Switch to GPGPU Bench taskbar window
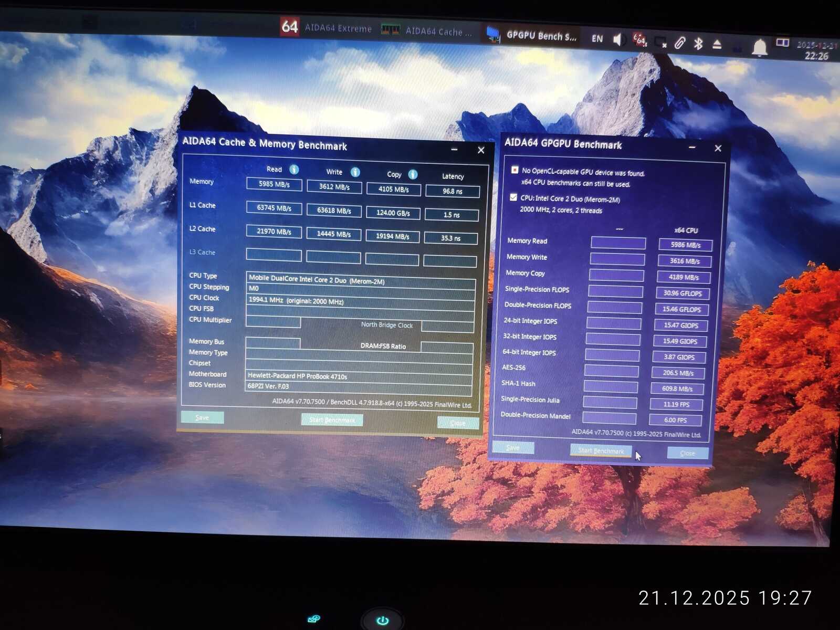This screenshot has width=840, height=630. pos(531,35)
